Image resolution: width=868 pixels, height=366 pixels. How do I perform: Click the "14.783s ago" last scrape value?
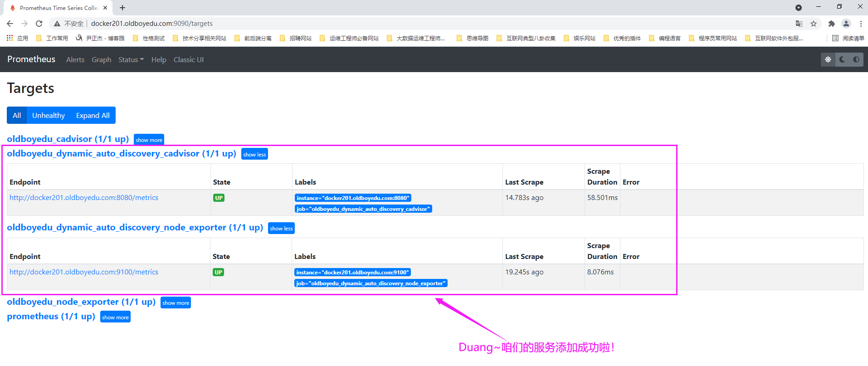point(524,198)
